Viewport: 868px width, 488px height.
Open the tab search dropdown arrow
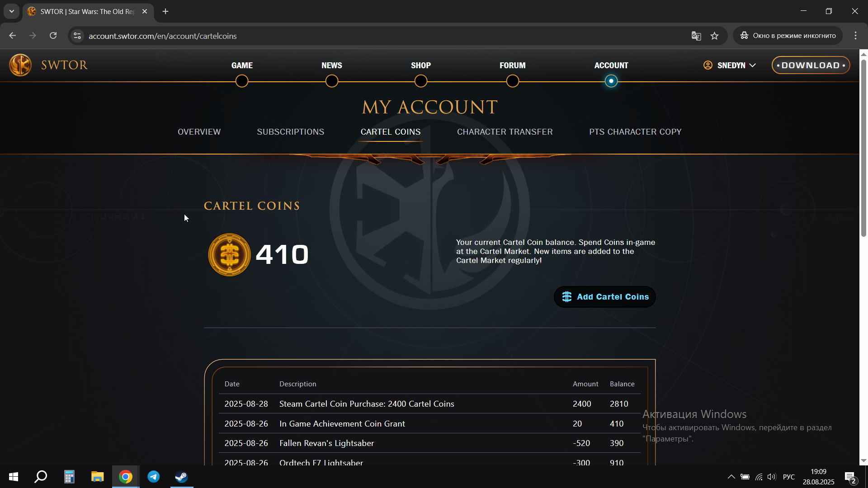point(12,11)
